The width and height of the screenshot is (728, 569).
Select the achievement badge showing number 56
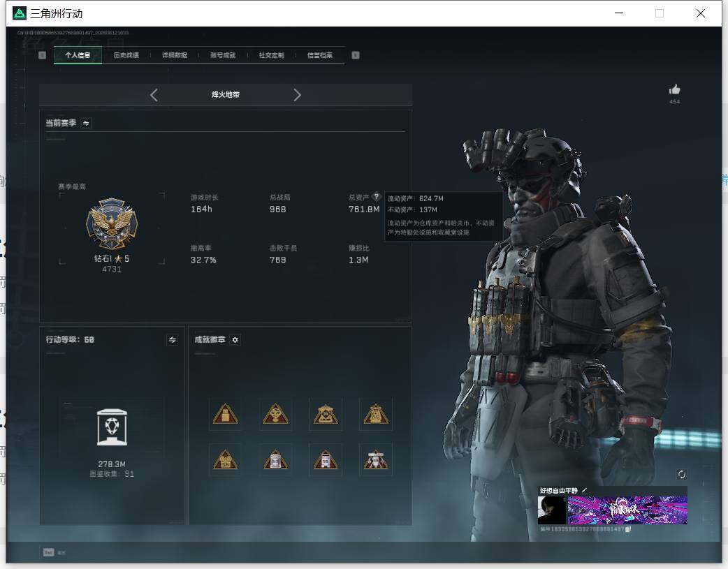pyautogui.click(x=225, y=460)
